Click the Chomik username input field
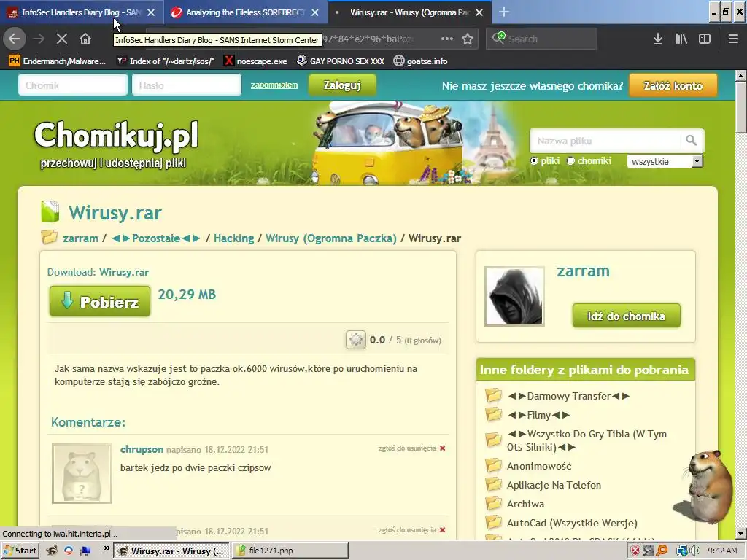This screenshot has height=560, width=747. [73, 85]
